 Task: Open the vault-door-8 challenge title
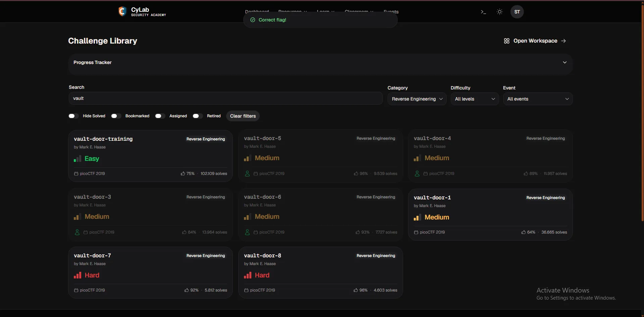(262, 255)
